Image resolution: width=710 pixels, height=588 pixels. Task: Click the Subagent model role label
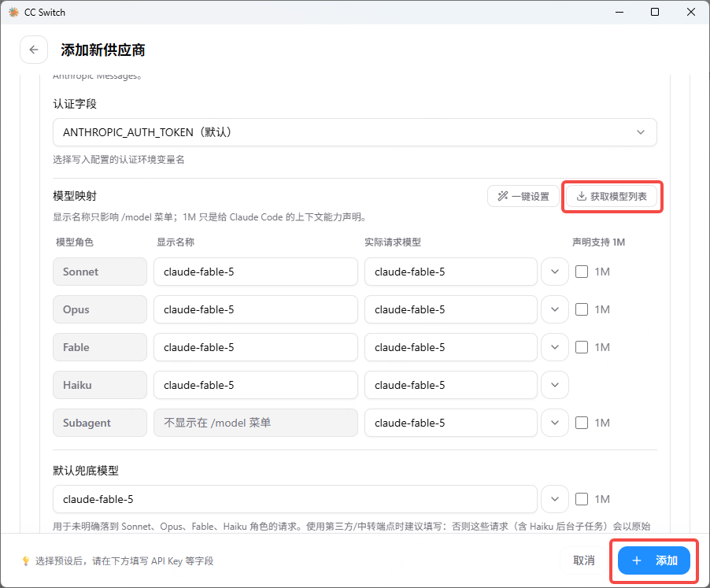[x=100, y=423]
